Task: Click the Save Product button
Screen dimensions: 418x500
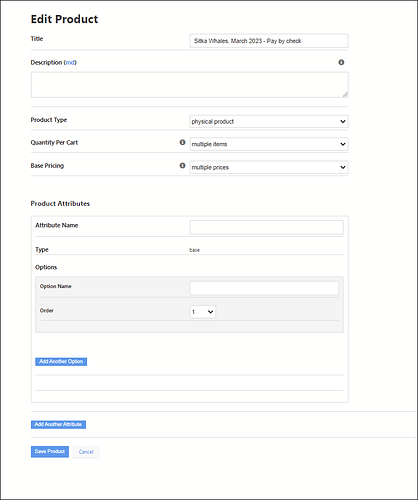Action: coord(50,452)
